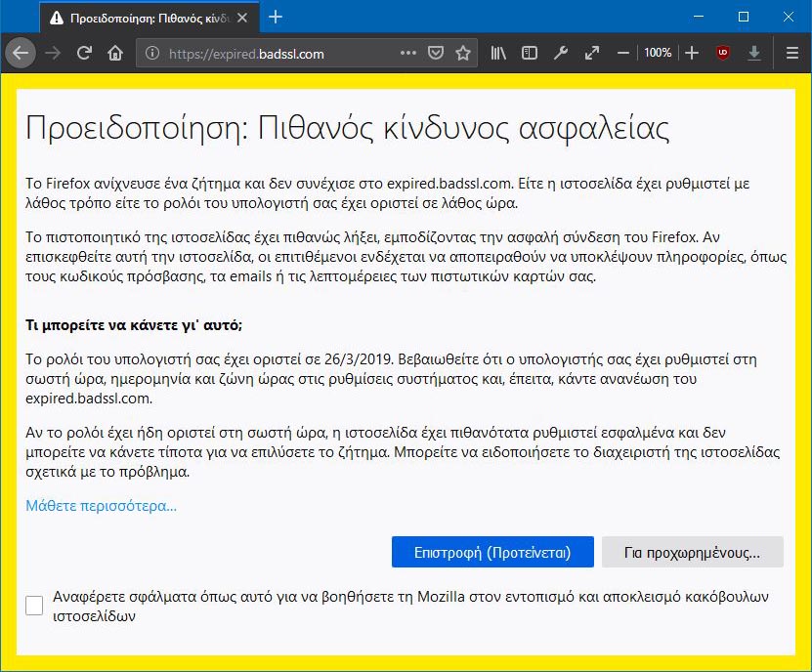Save page to Pocket
This screenshot has height=672, width=812.
[436, 53]
